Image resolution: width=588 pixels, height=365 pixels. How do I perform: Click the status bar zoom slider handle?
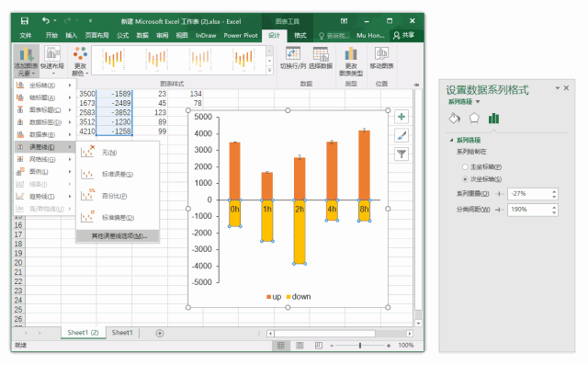tap(360, 346)
